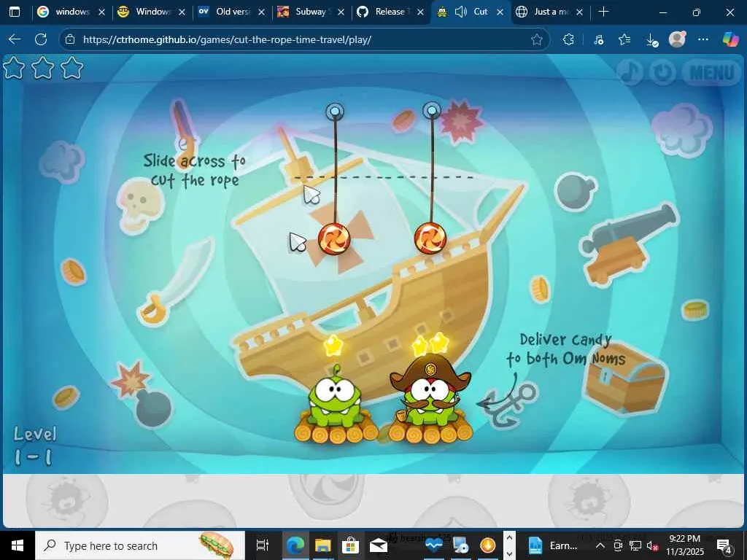
Task: Close the 'Subway' tab
Action: (x=341, y=12)
